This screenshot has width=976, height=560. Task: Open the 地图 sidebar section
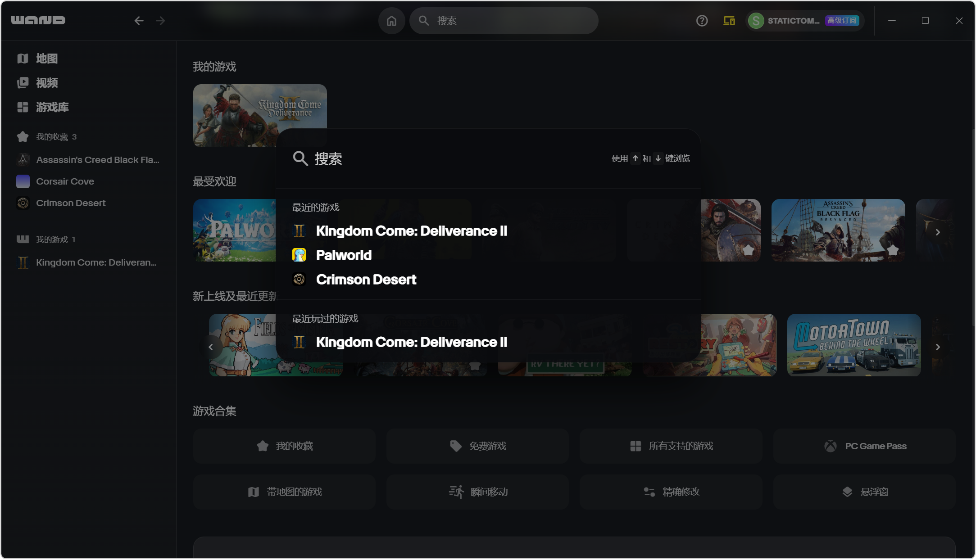38,59
